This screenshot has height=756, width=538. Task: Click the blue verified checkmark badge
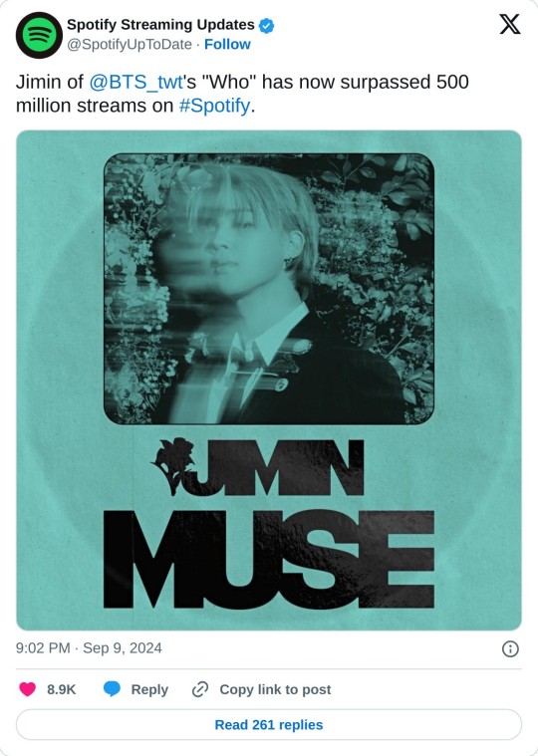click(267, 25)
